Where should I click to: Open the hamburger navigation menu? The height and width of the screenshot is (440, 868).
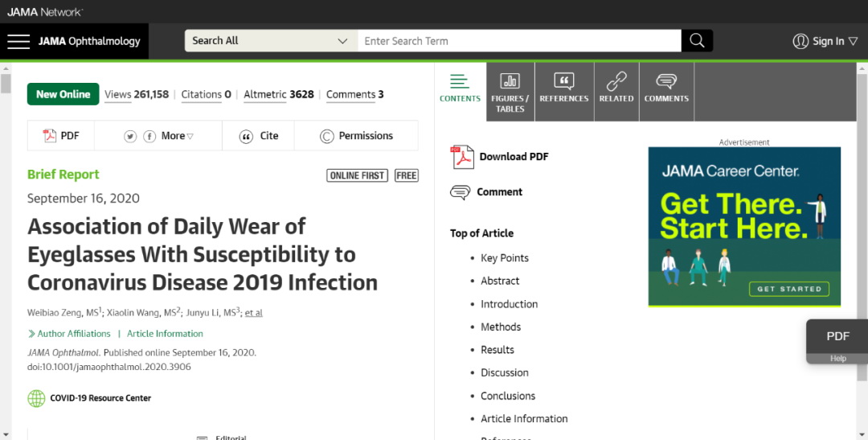click(x=18, y=41)
